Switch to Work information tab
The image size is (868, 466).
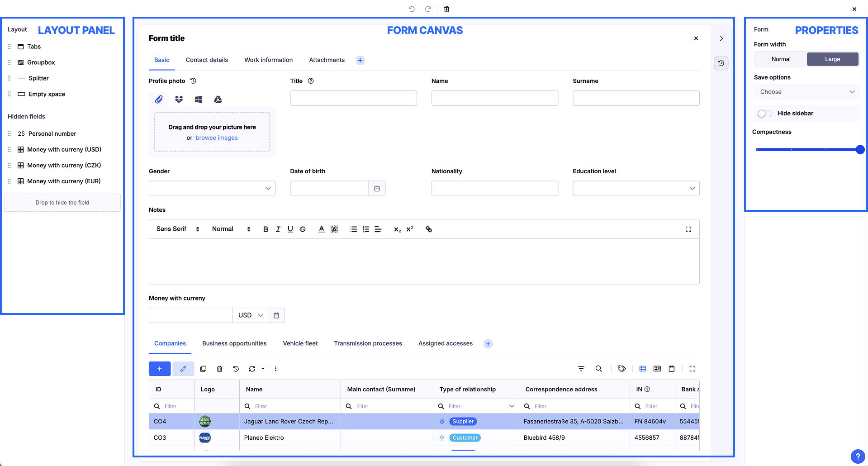[x=269, y=60]
